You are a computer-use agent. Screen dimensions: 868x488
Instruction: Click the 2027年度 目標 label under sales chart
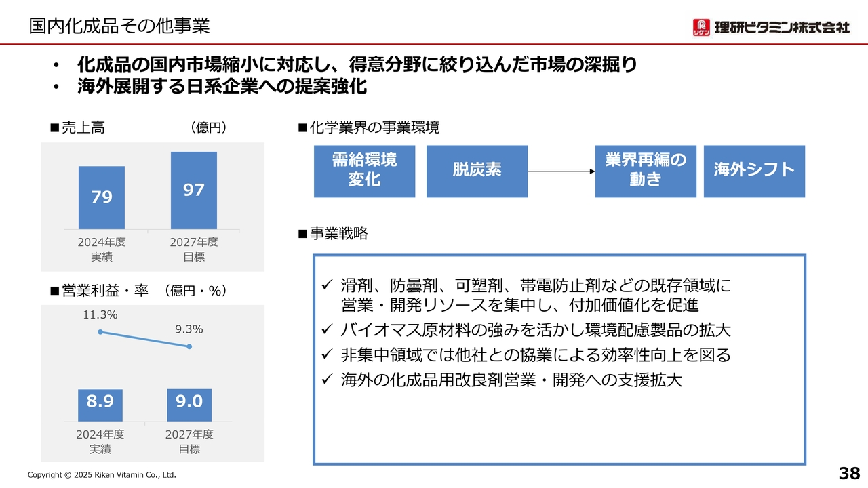click(194, 249)
